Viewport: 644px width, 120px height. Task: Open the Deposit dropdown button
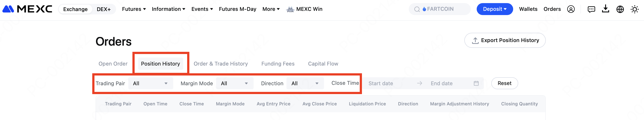(495, 9)
